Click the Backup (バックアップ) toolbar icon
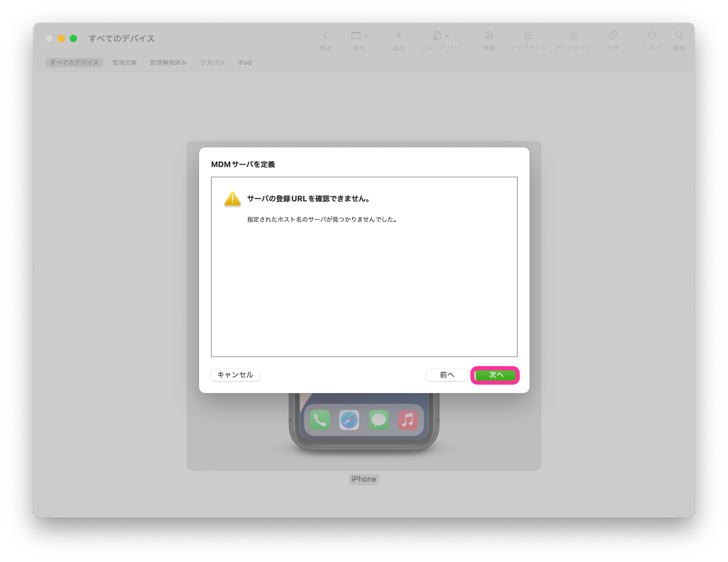The height and width of the screenshot is (562, 728). tap(573, 35)
